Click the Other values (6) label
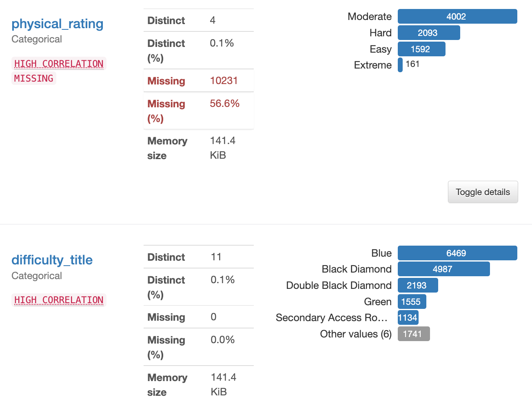Viewport: 532px width, 417px height. point(355,334)
